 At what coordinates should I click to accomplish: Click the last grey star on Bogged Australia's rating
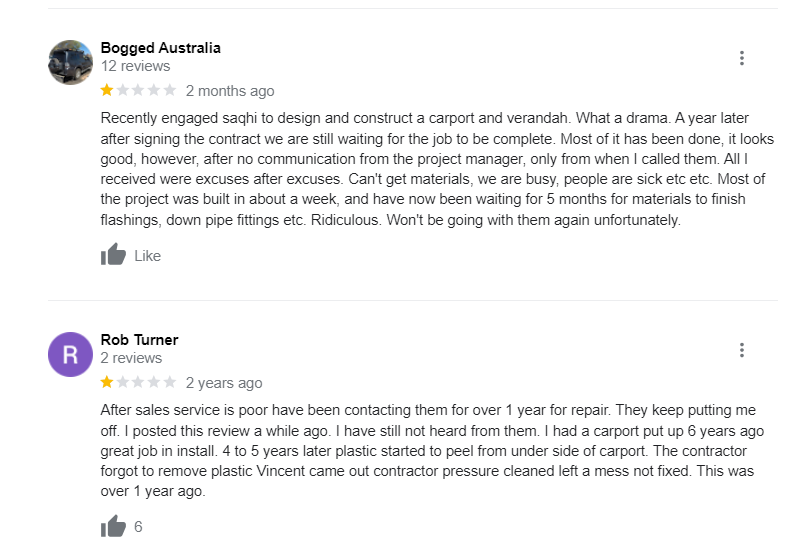pos(170,91)
